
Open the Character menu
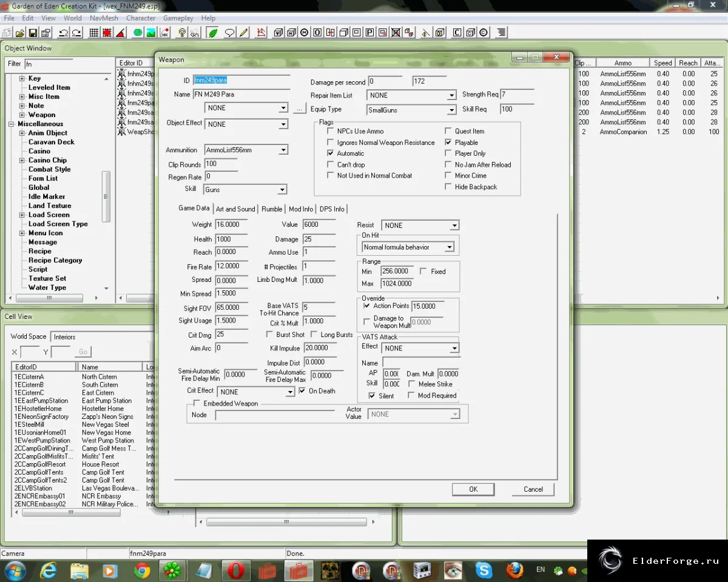141,18
